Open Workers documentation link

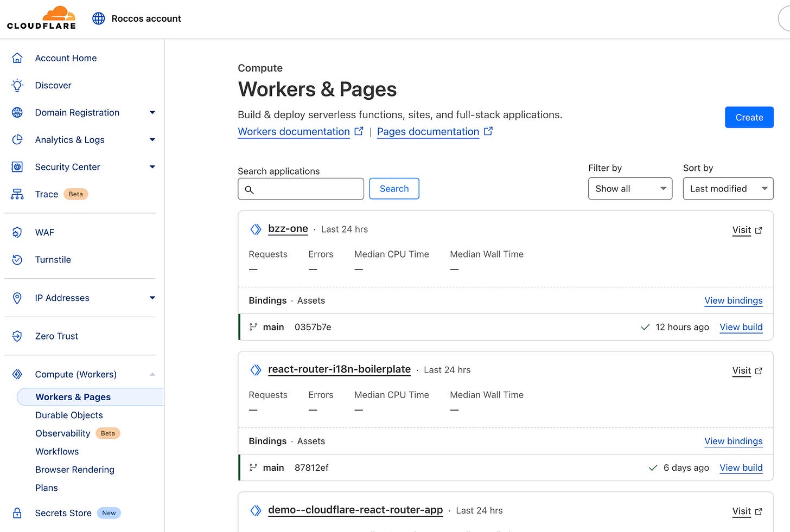pos(294,132)
